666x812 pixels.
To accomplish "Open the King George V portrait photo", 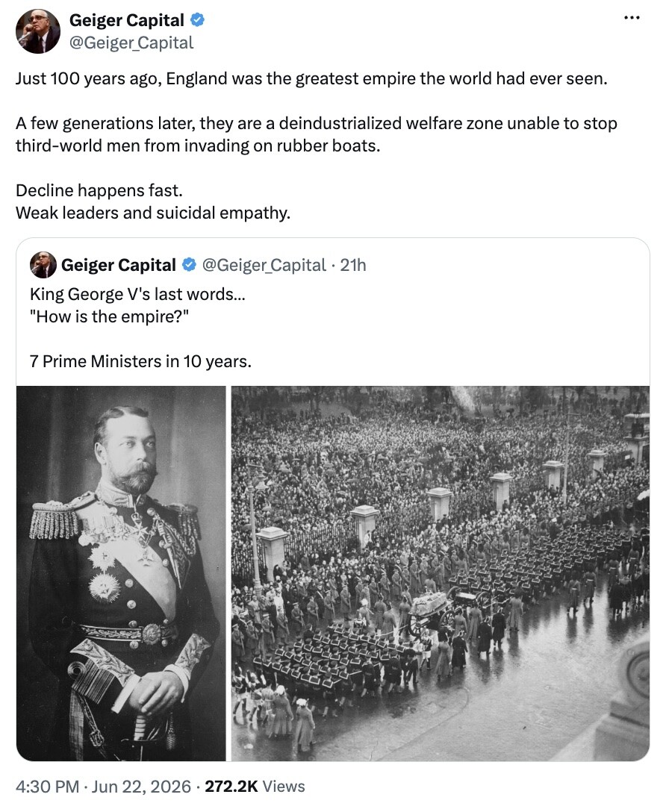I will pyautogui.click(x=121, y=573).
